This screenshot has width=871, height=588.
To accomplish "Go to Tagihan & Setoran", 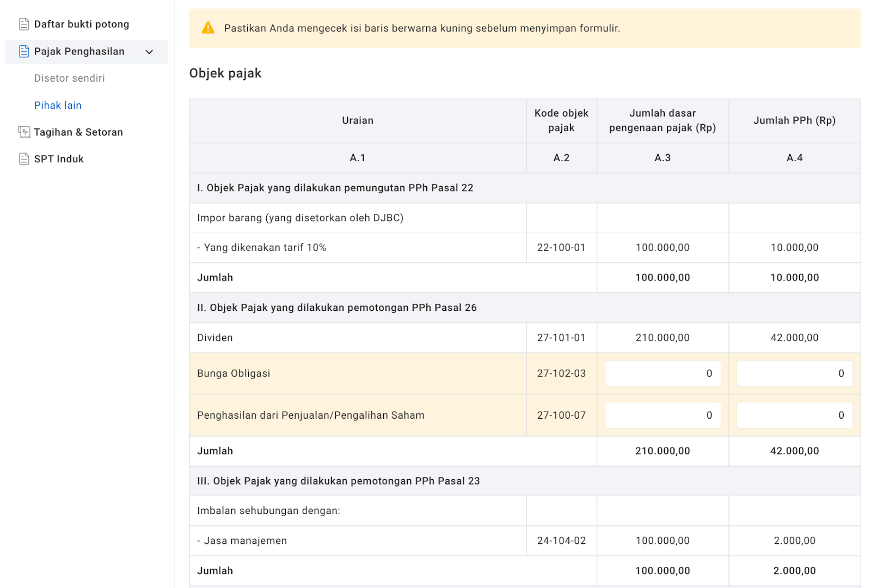I will point(78,132).
